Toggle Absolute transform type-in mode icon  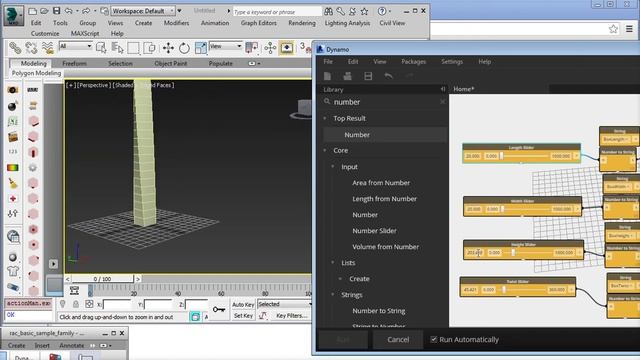(x=89, y=304)
